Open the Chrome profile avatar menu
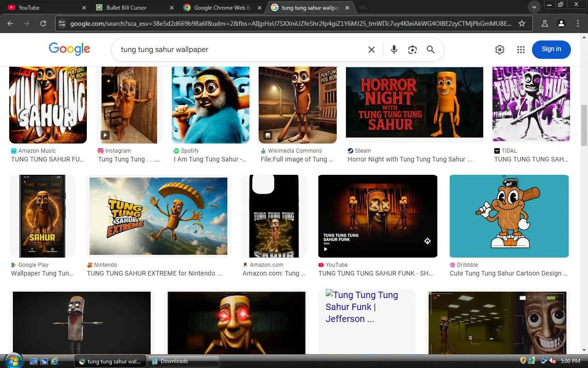Viewport: 588px width, 368px height. [x=561, y=23]
